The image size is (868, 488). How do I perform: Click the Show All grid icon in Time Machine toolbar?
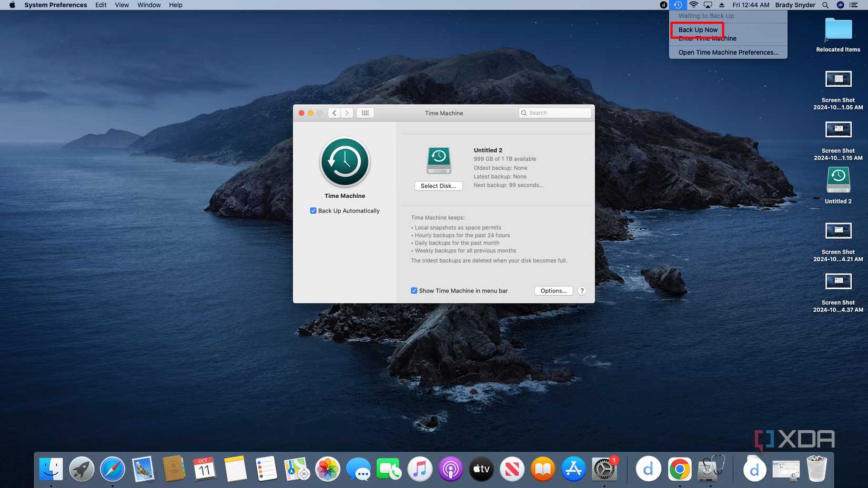coord(365,113)
